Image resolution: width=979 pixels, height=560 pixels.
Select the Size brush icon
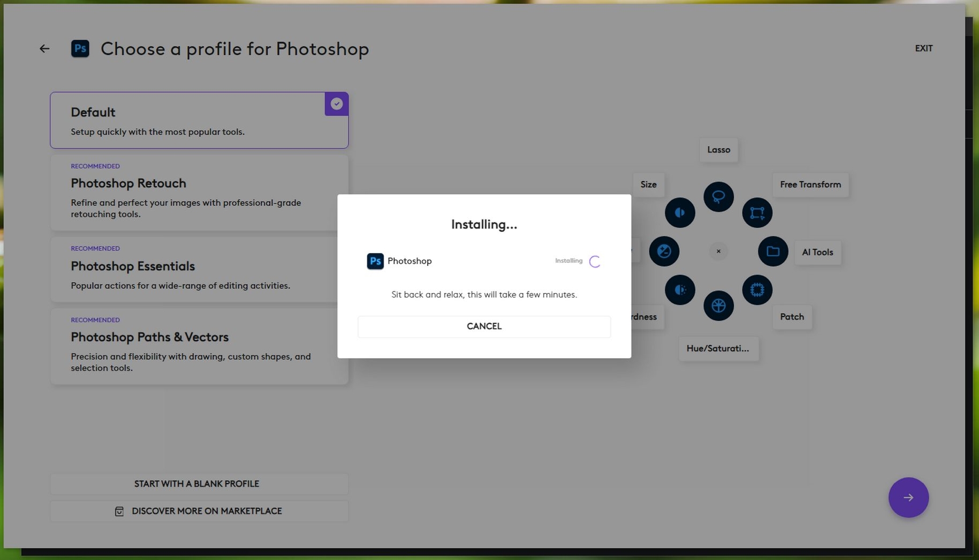pyautogui.click(x=680, y=213)
